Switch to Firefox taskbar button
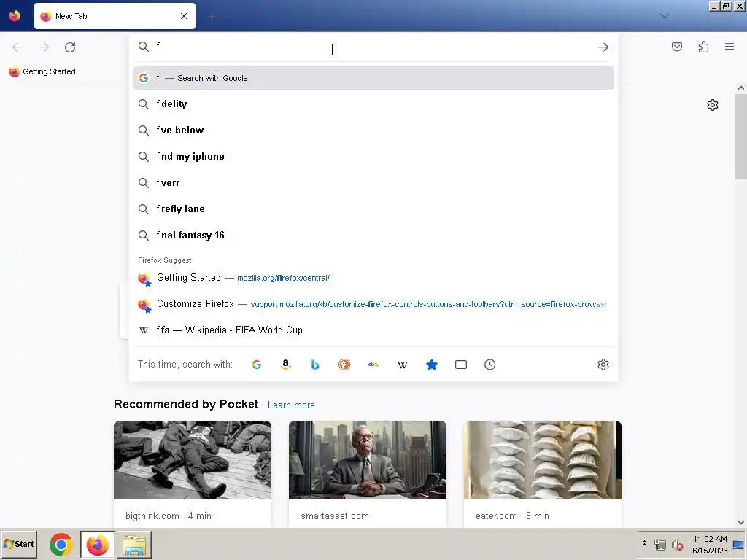The image size is (747, 560). pyautogui.click(x=98, y=545)
